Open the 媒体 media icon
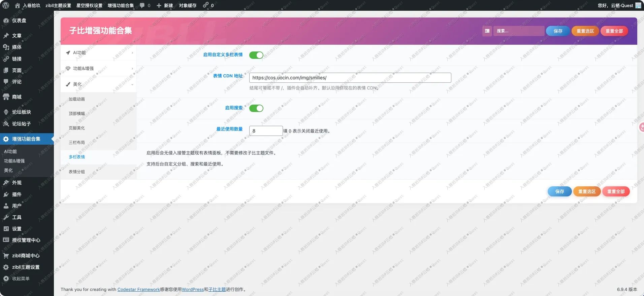This screenshot has height=296, width=644. click(x=6, y=47)
